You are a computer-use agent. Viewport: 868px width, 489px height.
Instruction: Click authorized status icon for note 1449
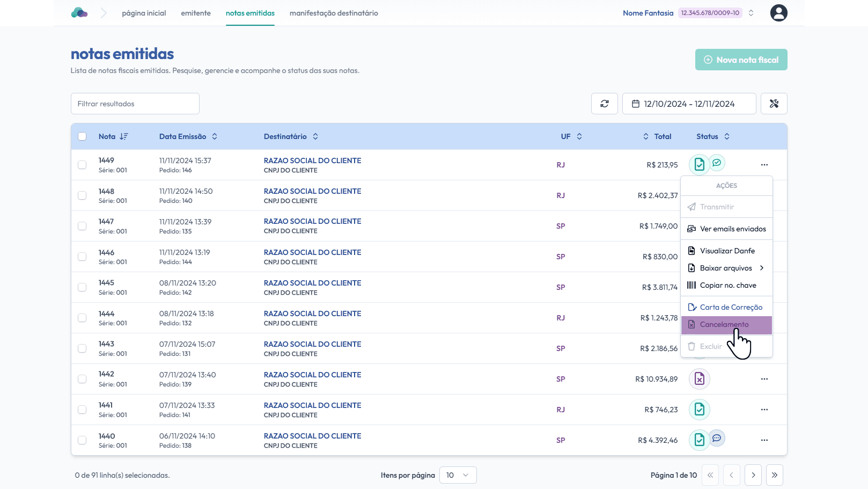[699, 164]
